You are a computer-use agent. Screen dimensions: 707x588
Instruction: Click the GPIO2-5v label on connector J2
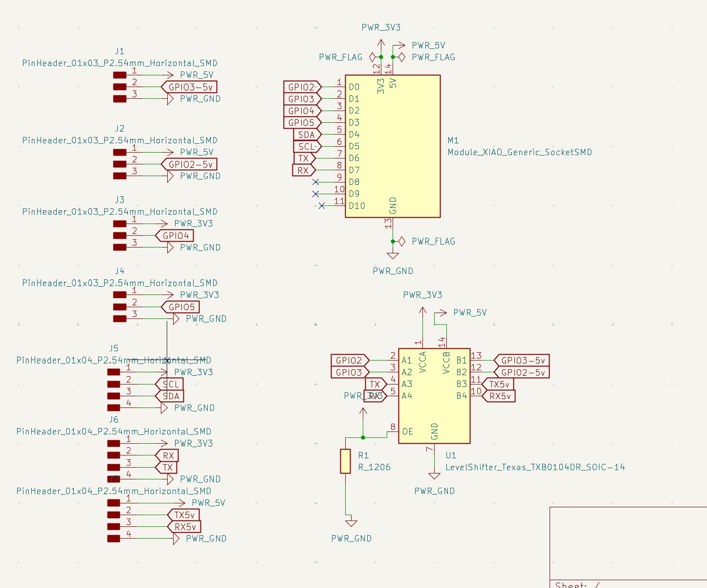pyautogui.click(x=189, y=164)
